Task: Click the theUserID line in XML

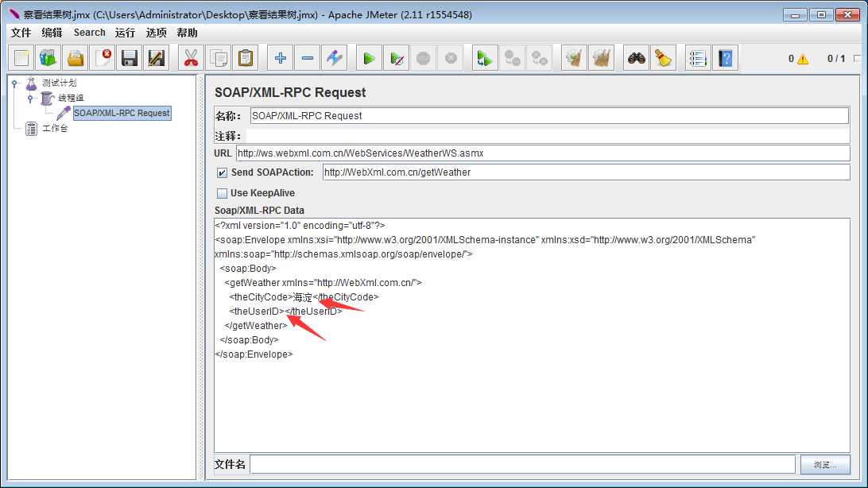Action: (x=285, y=312)
